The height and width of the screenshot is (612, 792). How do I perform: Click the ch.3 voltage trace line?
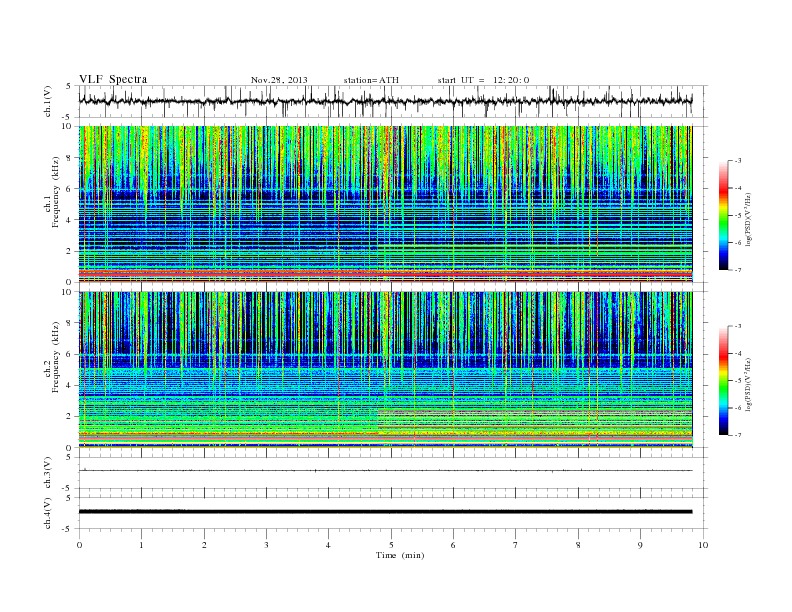[385, 471]
